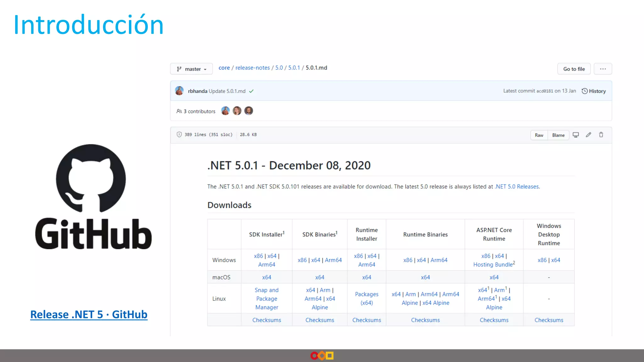Click the GitHub Octocat logo

[x=91, y=178]
